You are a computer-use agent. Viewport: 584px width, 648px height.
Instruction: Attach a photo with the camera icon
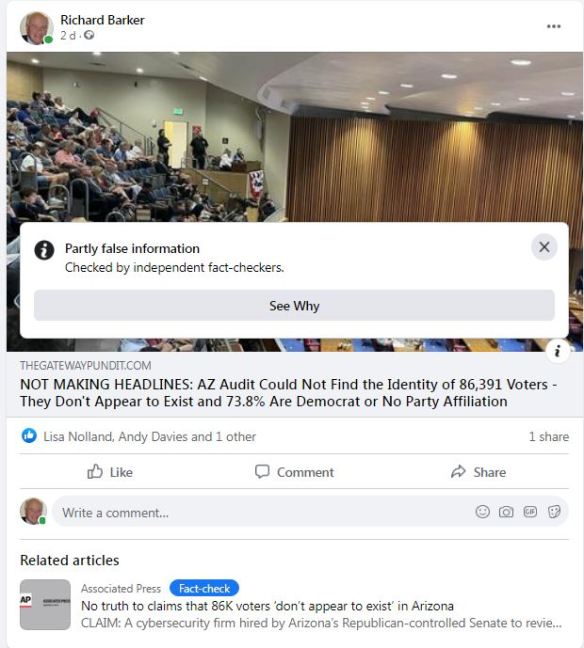tap(506, 512)
